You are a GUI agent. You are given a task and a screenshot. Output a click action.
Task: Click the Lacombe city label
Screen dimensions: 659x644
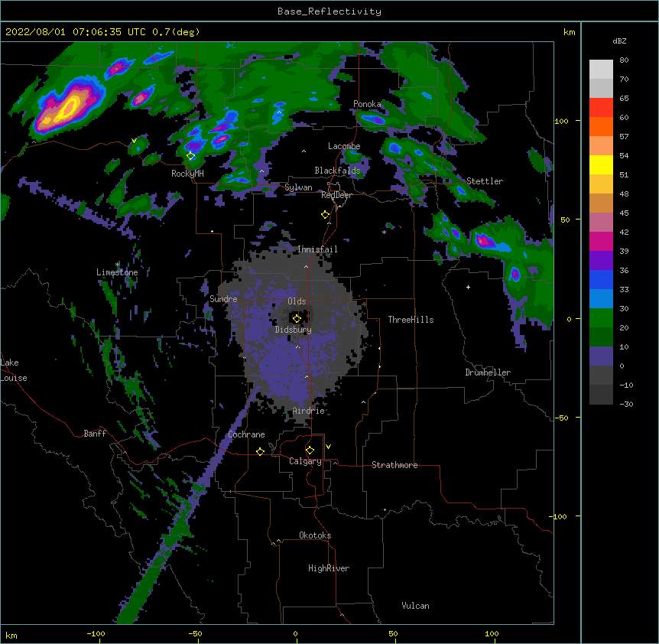344,146
